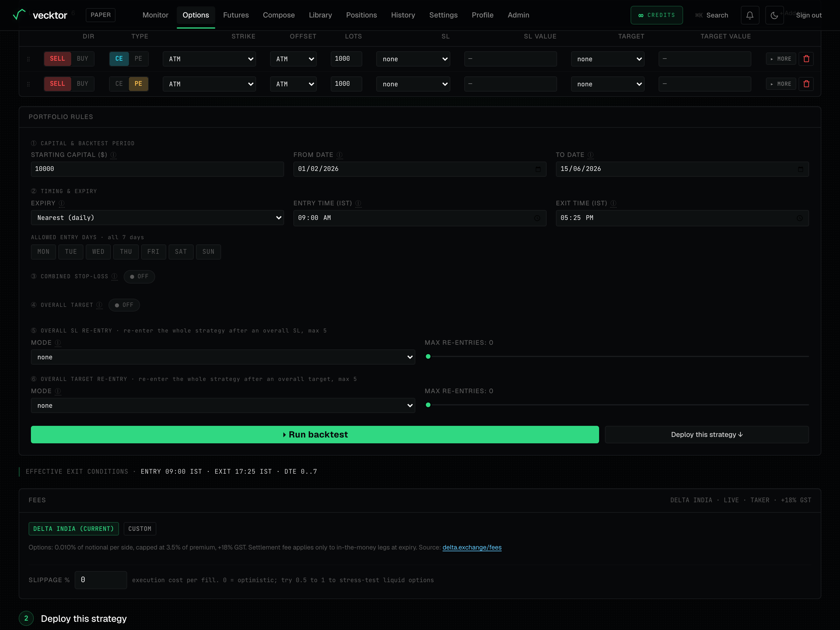Select the CUSTOM fees option
840x630 pixels.
140,529
